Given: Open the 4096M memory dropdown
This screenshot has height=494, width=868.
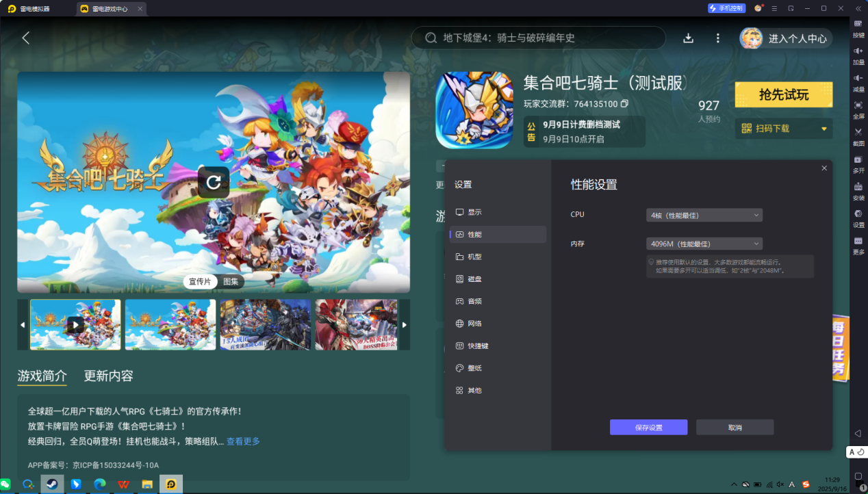Looking at the screenshot, I should coord(704,244).
